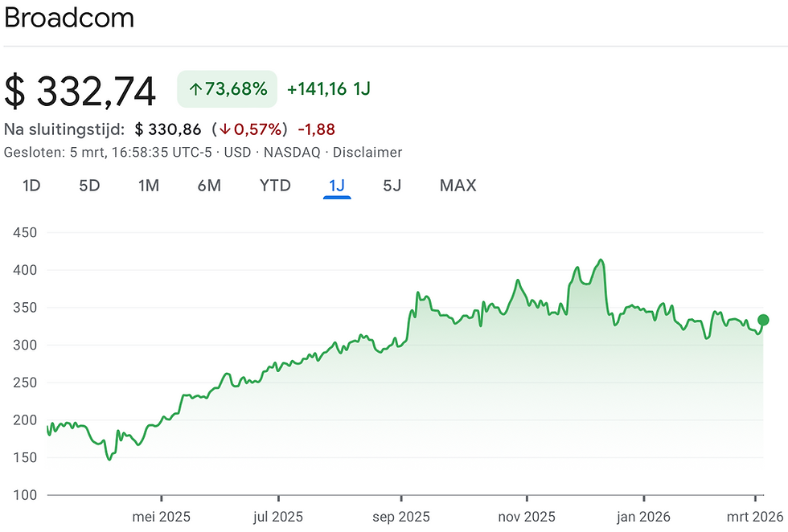Click the green current-price dot on chart
This screenshot has width=788, height=532.
[763, 320]
